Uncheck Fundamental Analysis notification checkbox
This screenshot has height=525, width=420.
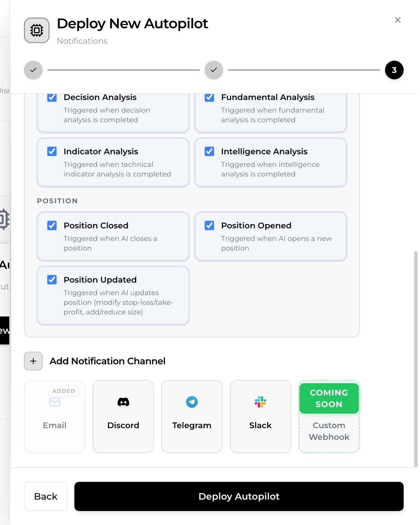[209, 97]
